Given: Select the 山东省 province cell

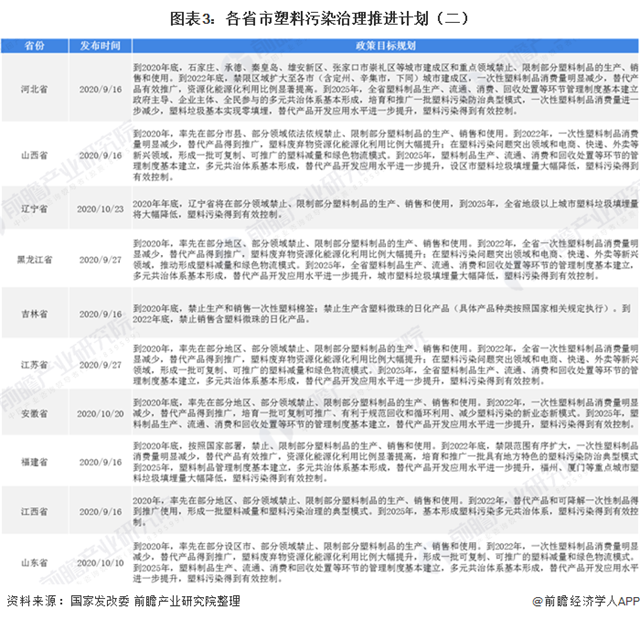Looking at the screenshot, I should pos(35,563).
